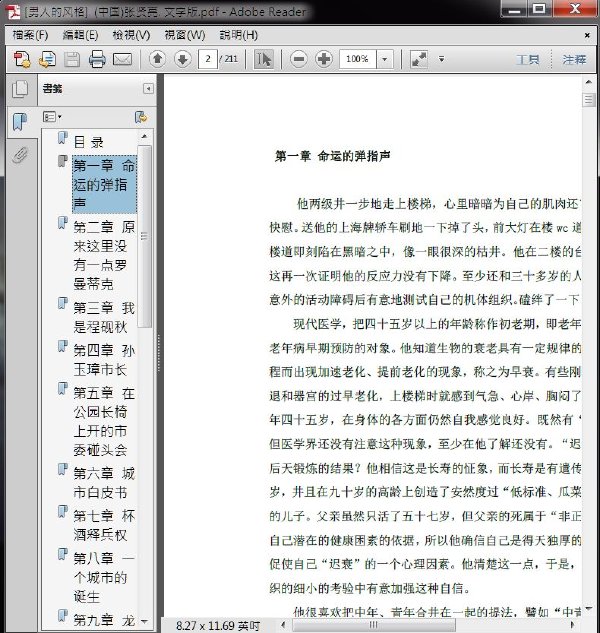Close the document with menu bar X

[x=587, y=36]
